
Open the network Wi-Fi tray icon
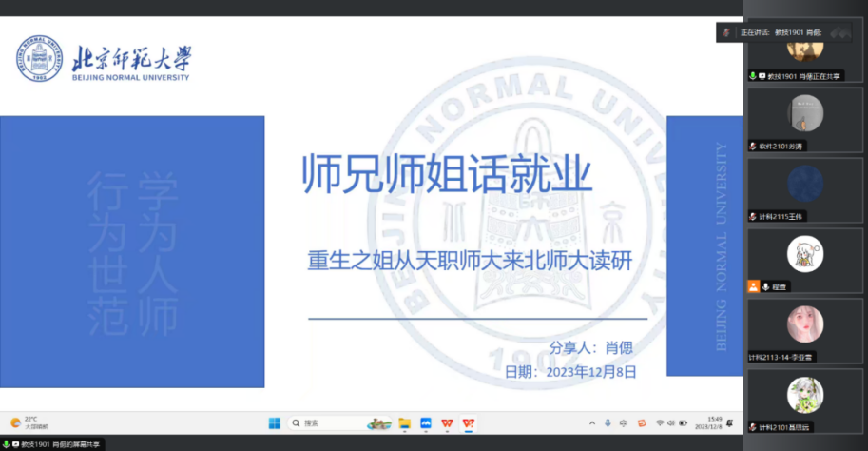[x=660, y=422]
